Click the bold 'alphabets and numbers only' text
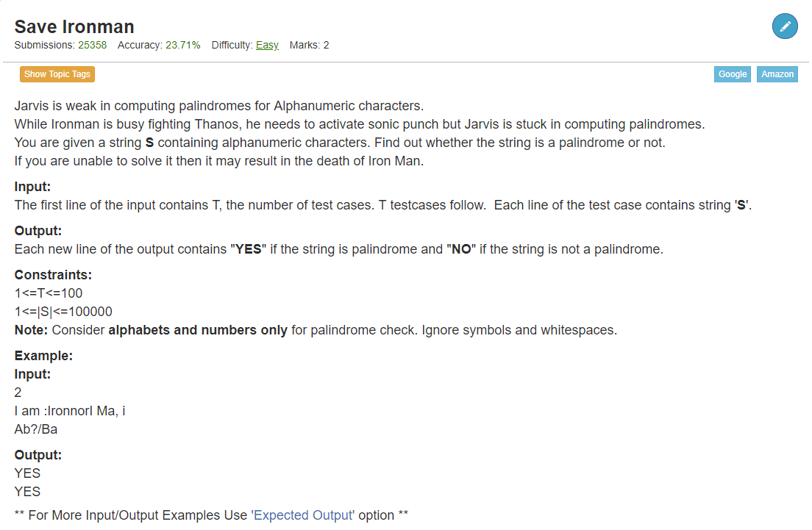 [198, 330]
